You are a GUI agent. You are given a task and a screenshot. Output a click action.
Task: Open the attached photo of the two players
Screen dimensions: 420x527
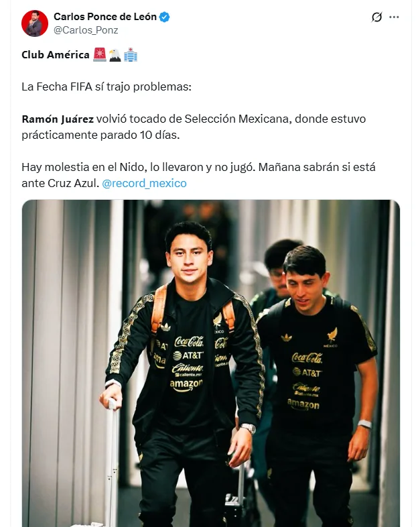point(211,363)
